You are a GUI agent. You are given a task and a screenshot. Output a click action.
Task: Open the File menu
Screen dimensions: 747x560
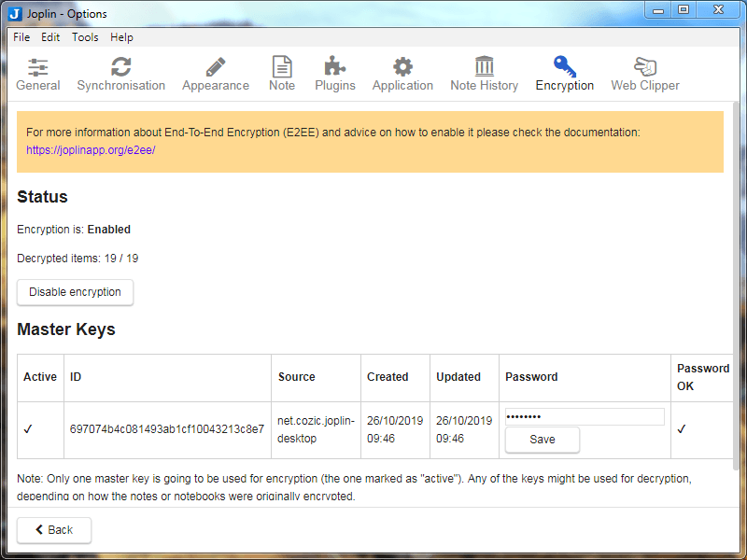(21, 37)
